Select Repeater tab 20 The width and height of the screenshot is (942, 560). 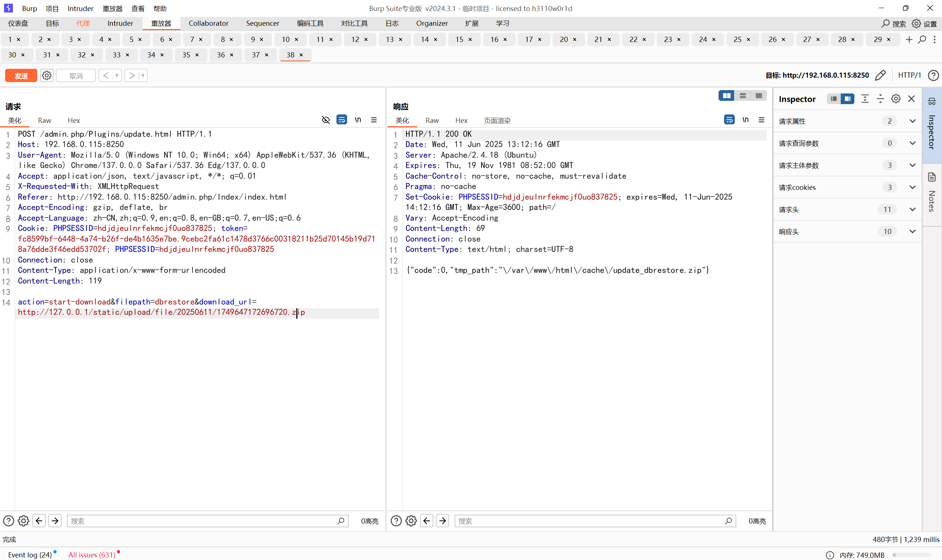click(x=564, y=39)
